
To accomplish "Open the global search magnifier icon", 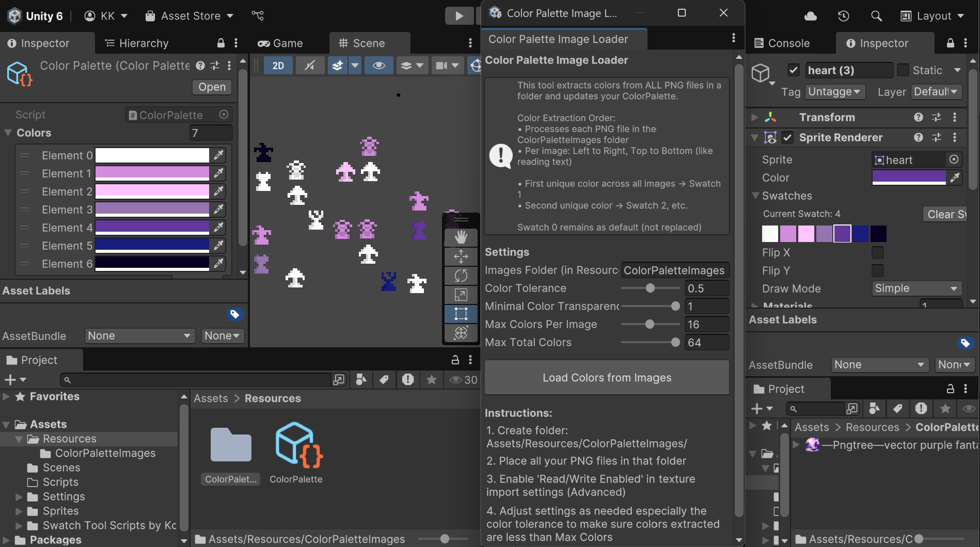I will point(876,16).
